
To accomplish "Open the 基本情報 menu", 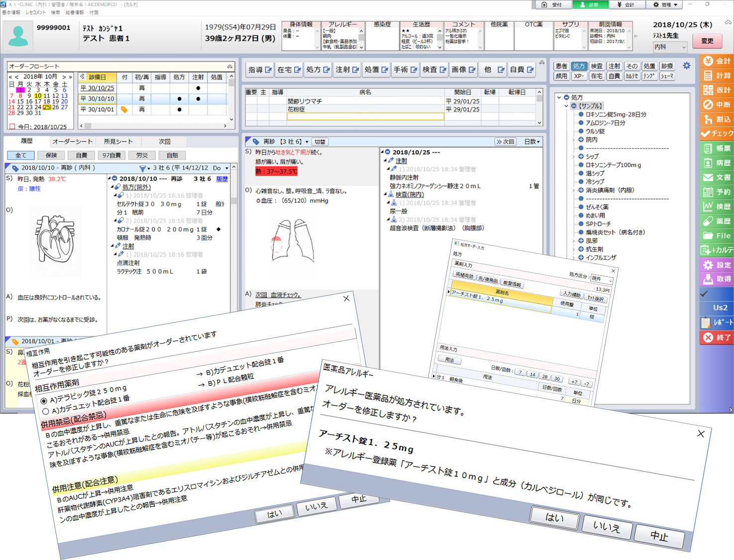I will tap(11, 12).
